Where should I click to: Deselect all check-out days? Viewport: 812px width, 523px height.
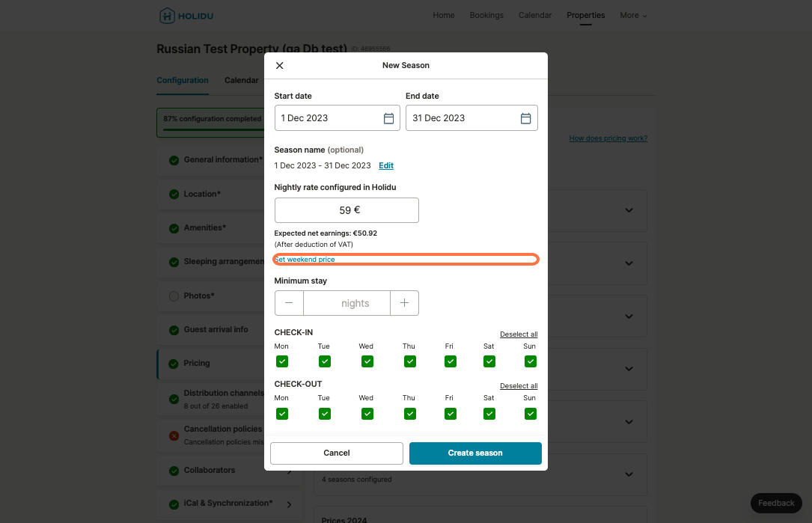[x=519, y=386]
